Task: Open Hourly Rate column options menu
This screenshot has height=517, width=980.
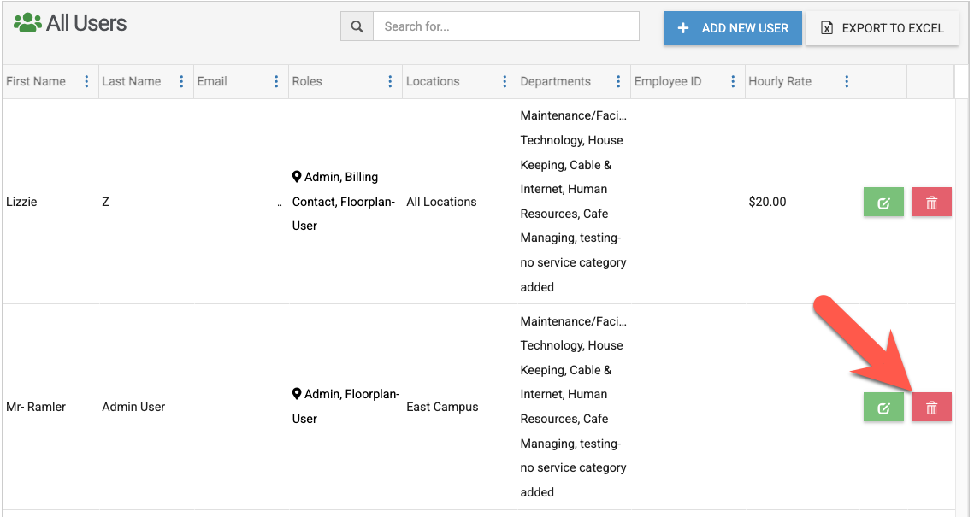Action: tap(847, 82)
